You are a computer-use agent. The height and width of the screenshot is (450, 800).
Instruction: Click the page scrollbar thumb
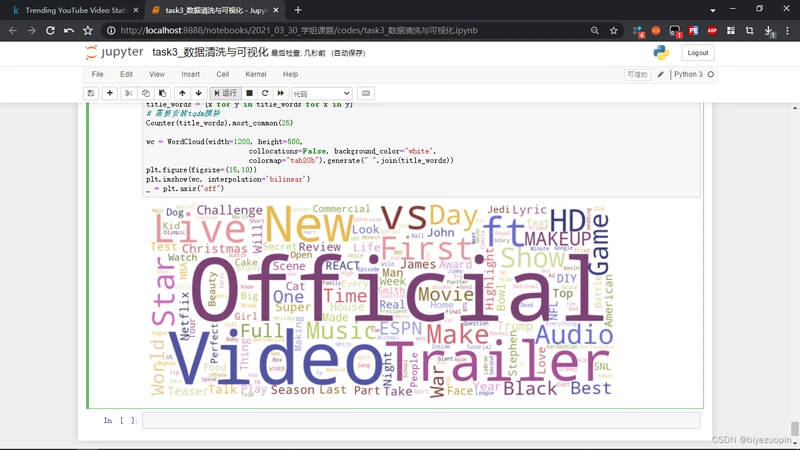794,428
